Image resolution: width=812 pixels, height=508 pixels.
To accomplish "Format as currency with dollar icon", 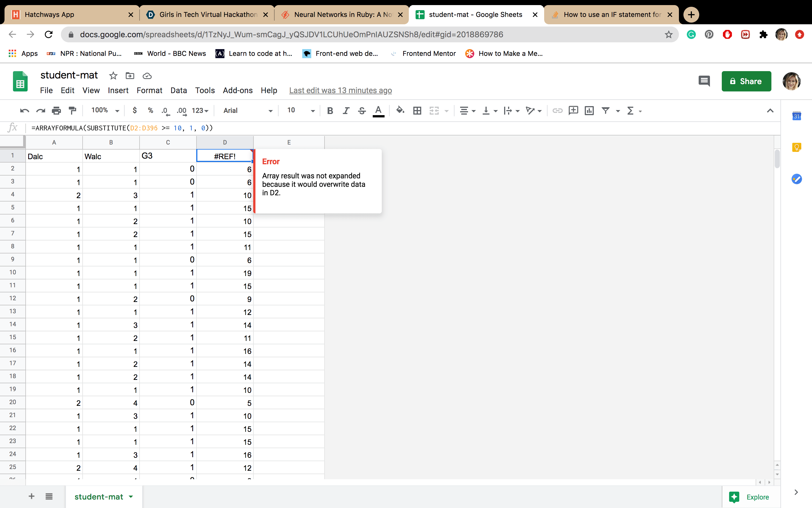I will (x=134, y=111).
